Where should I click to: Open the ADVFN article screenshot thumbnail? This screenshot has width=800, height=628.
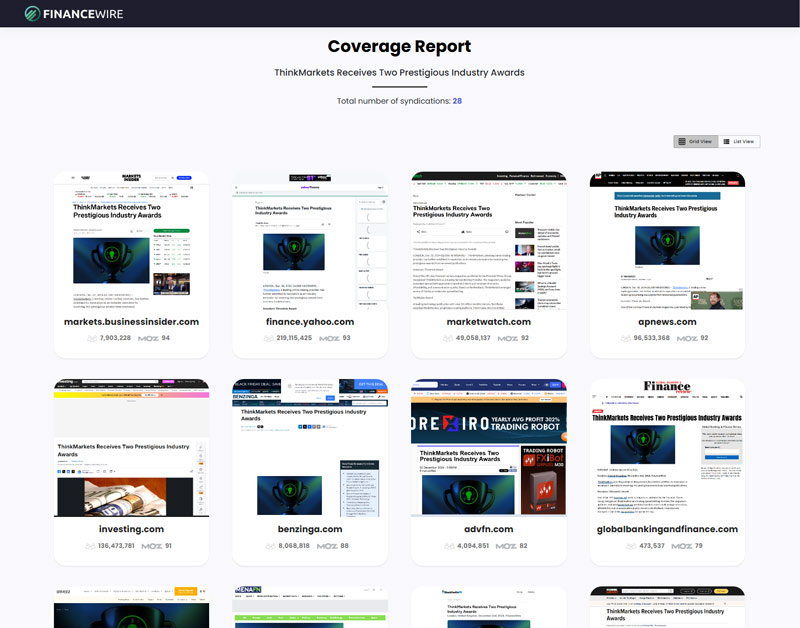coord(489,448)
